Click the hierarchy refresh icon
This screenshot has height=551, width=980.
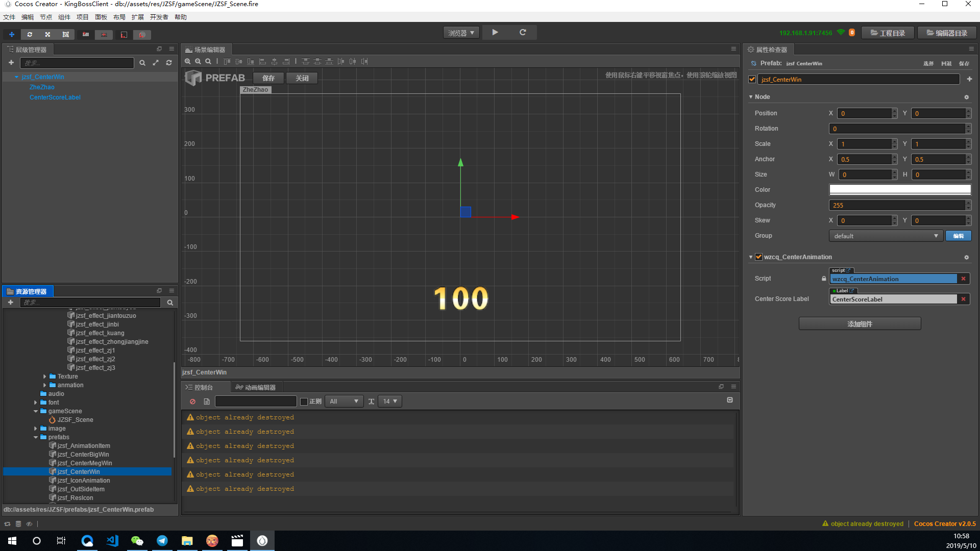pyautogui.click(x=169, y=63)
